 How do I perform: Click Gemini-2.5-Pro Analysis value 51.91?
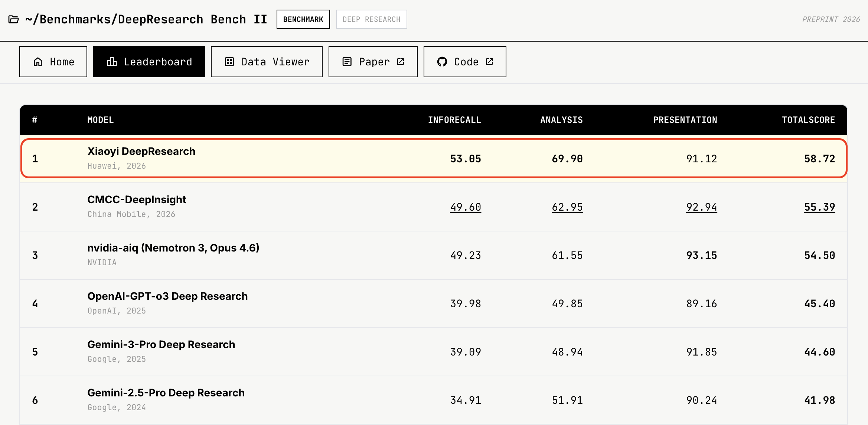[567, 400]
